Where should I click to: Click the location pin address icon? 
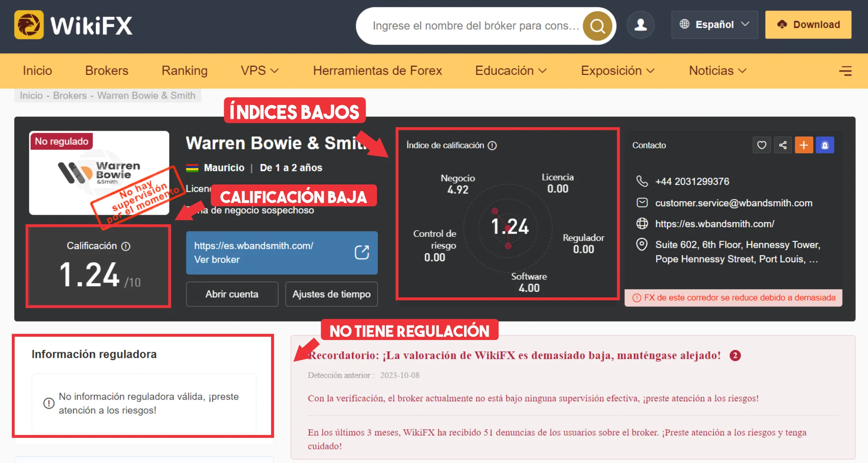(642, 245)
